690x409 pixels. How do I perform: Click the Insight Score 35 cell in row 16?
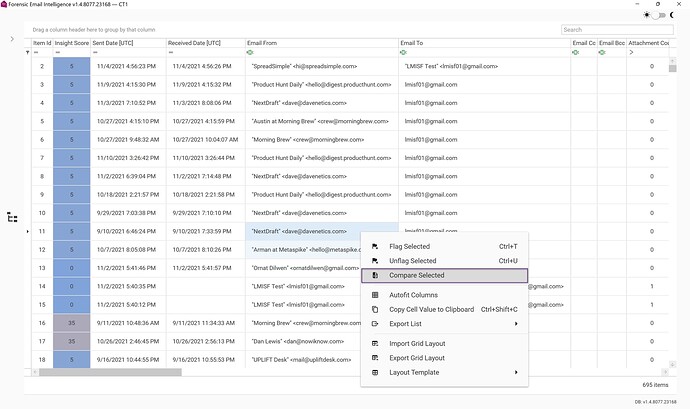pyautogui.click(x=71, y=323)
